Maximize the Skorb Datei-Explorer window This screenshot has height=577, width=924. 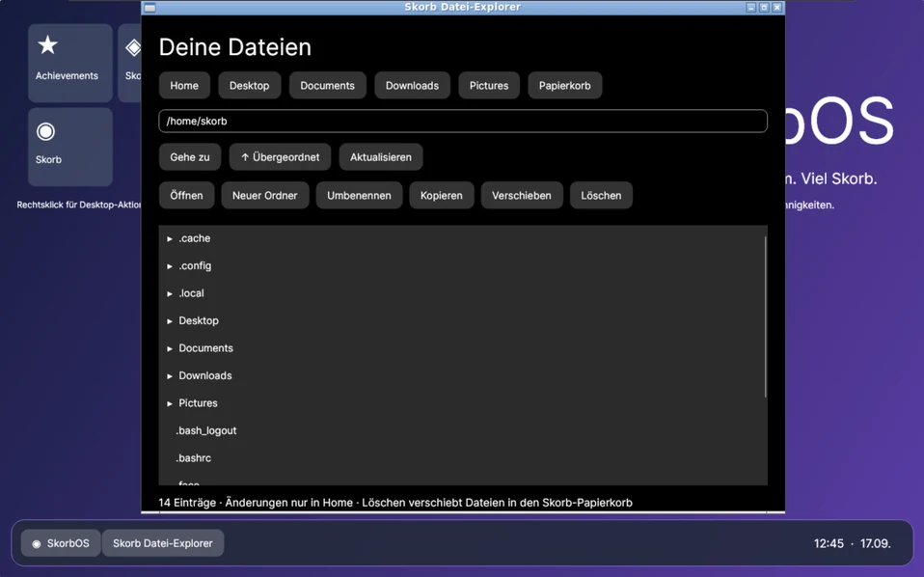pyautogui.click(x=764, y=8)
